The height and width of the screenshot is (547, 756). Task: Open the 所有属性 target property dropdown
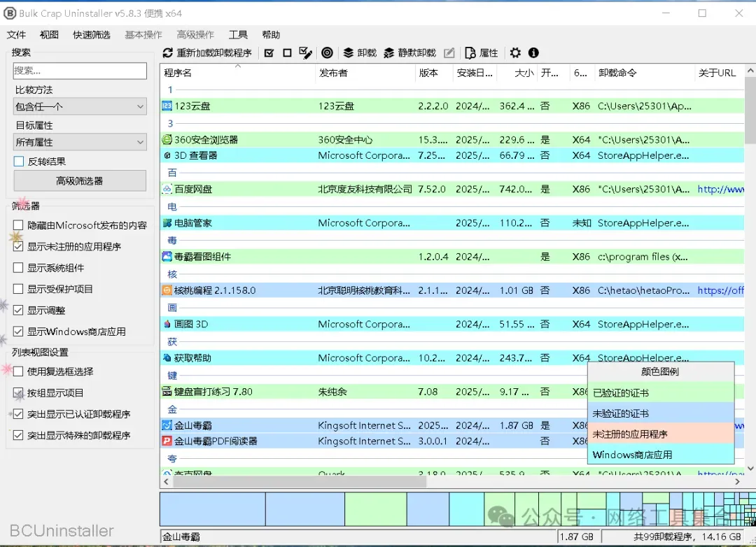80,142
